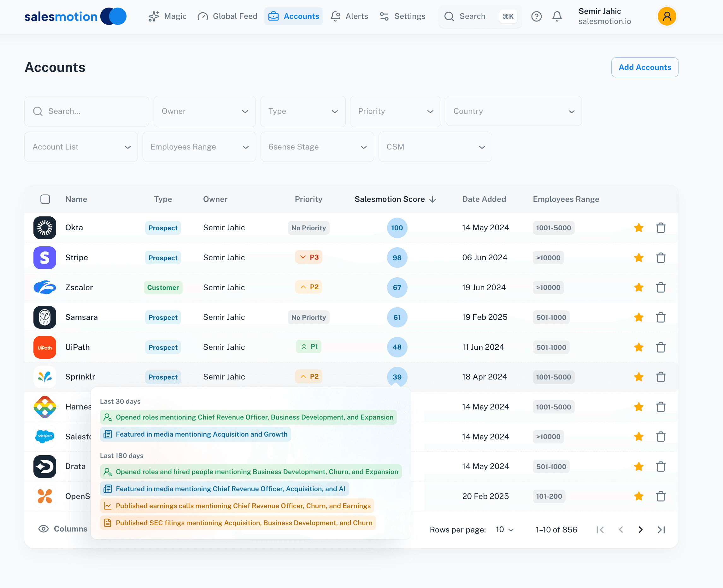Image resolution: width=723 pixels, height=588 pixels.
Task: Click the Sprinklr score bubble 39
Action: (397, 377)
